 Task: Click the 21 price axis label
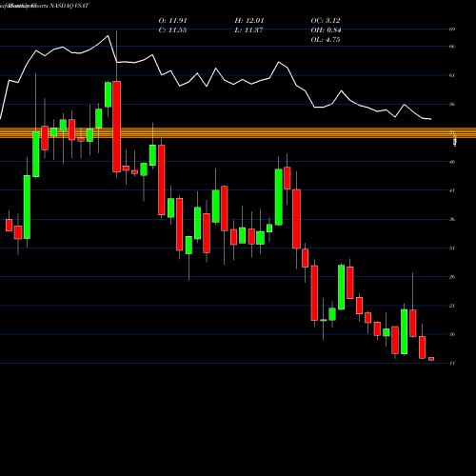click(x=452, y=306)
